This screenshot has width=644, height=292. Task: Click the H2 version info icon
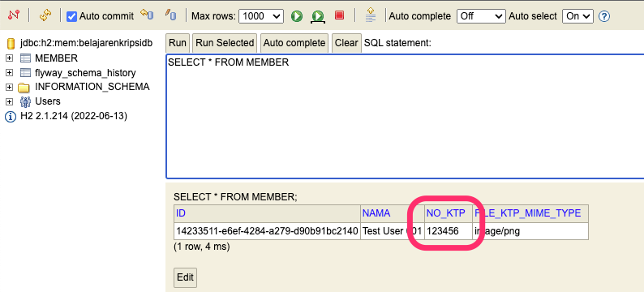pos(11,117)
